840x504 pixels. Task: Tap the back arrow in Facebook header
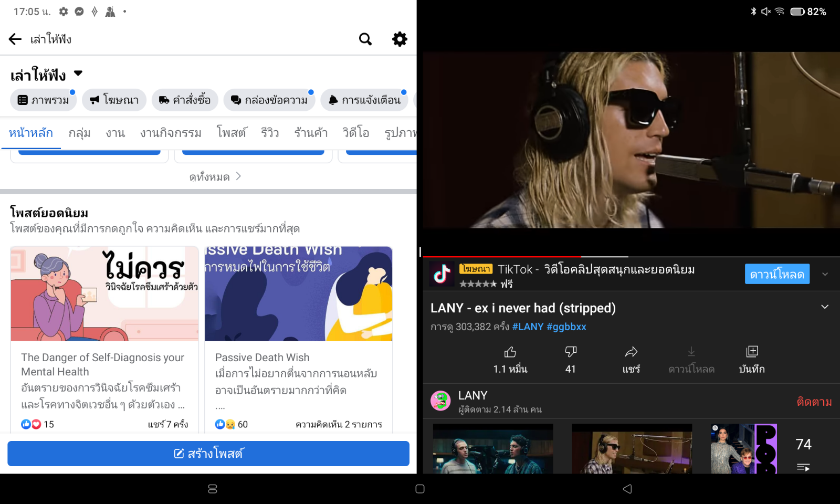tap(15, 39)
